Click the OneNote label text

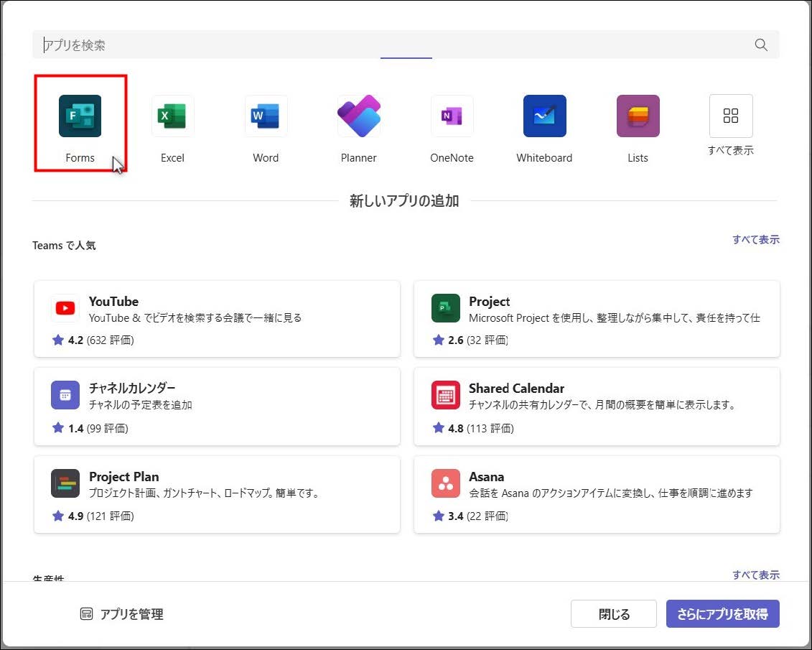click(452, 158)
